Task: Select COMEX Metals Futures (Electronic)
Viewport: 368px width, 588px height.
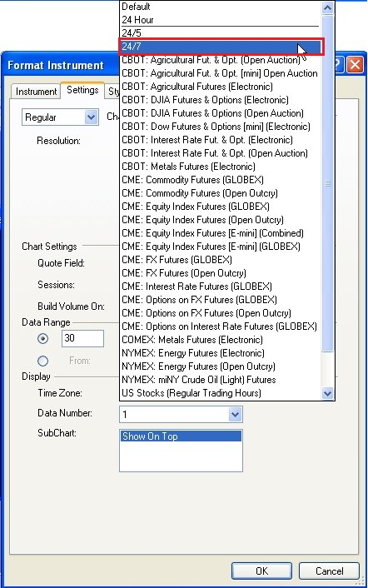Action: coord(221,340)
